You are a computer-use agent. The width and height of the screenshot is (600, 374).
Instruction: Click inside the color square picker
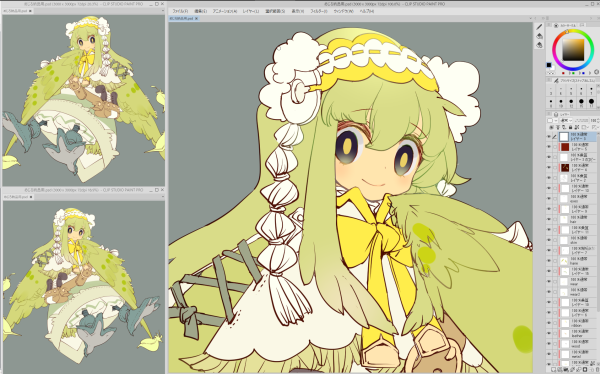(x=573, y=50)
